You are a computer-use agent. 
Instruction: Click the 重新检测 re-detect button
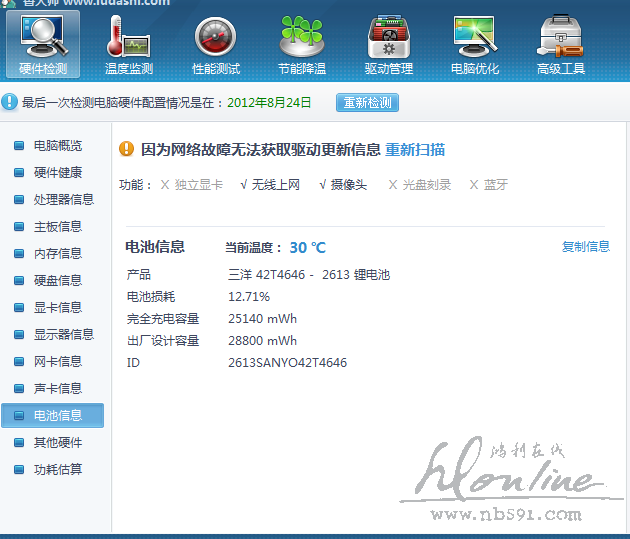pos(367,102)
